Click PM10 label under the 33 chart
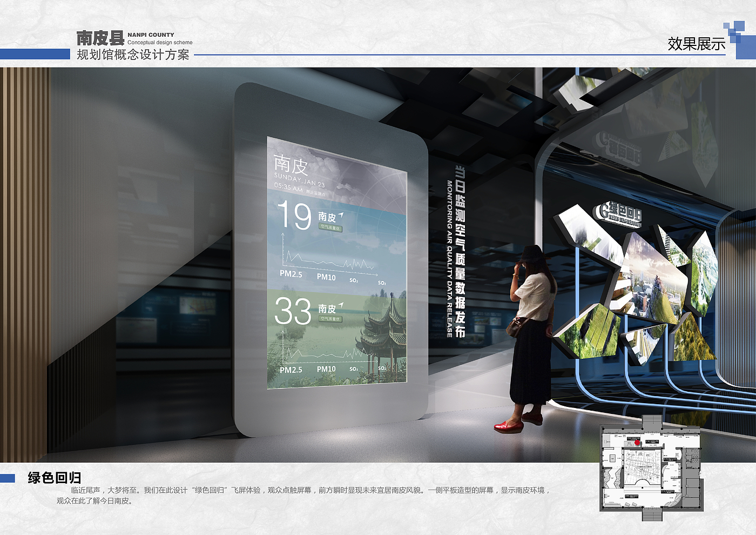Screen dimensions: 756x535 (x=326, y=369)
